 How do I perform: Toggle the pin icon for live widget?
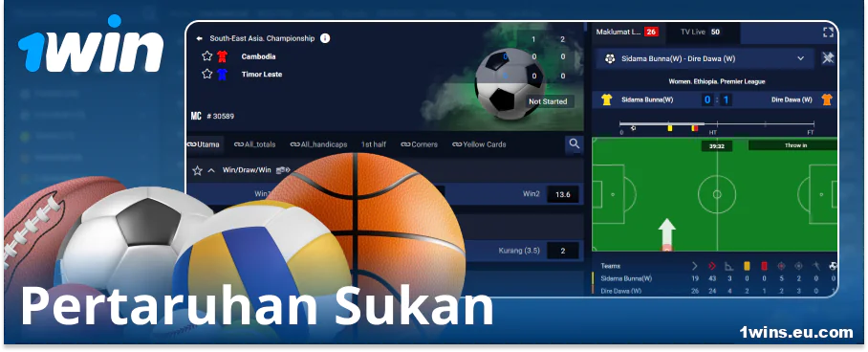(828, 57)
